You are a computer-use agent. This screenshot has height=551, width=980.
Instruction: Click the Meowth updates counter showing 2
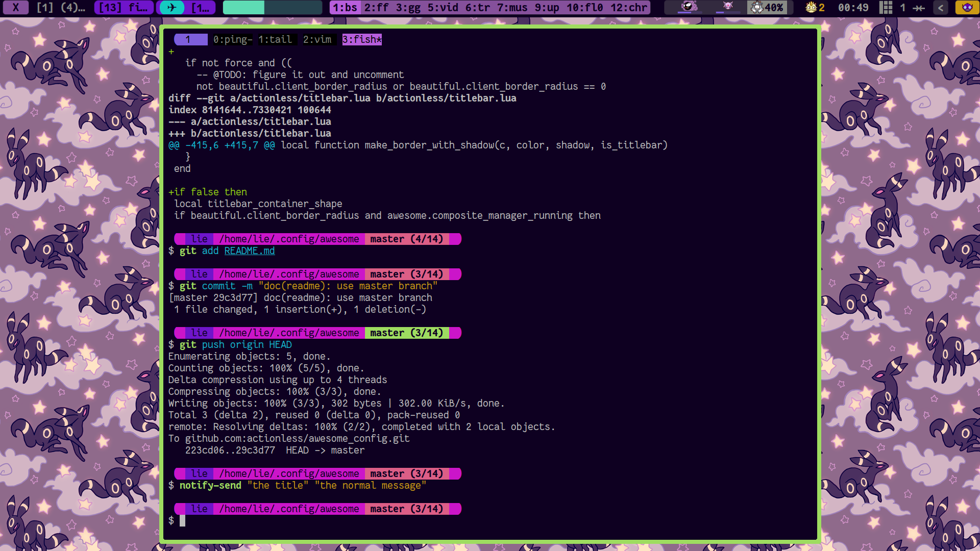click(x=815, y=7)
